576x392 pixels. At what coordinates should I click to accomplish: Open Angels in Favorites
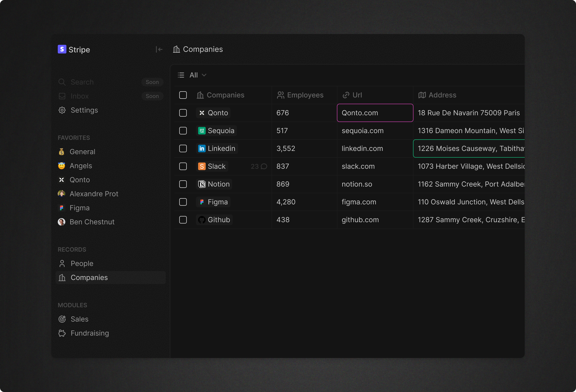pyautogui.click(x=81, y=166)
